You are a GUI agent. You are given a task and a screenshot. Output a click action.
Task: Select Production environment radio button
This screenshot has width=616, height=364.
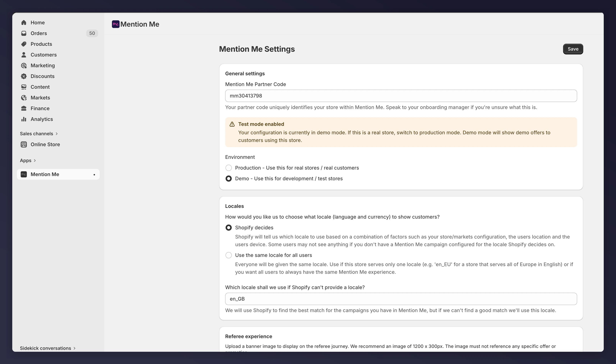coord(228,168)
